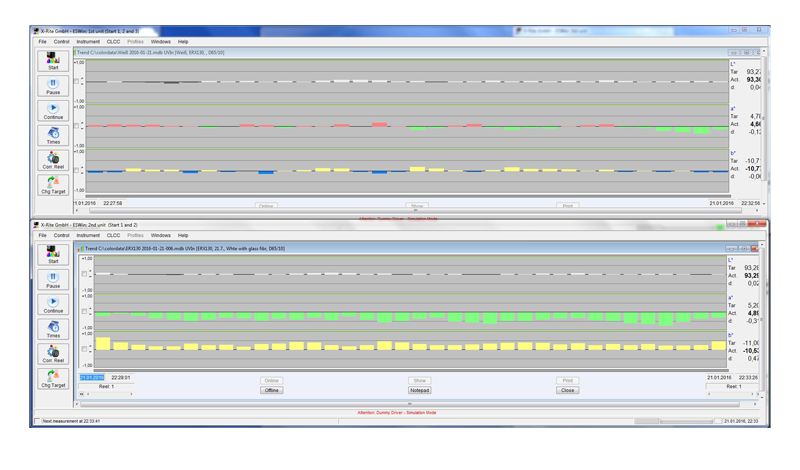Click Corr. Reel icon in 1st unit window
This screenshot has height=470, width=800.
pyautogui.click(x=53, y=160)
